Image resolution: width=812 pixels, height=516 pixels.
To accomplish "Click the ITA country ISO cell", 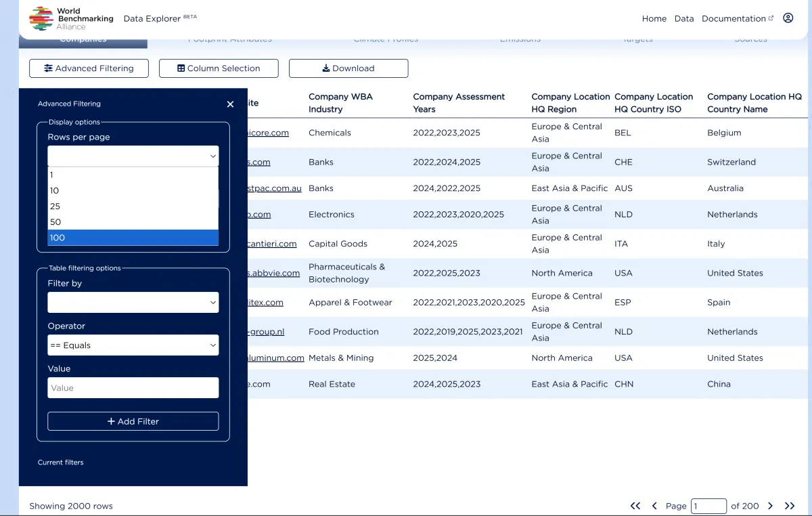I will coord(621,244).
